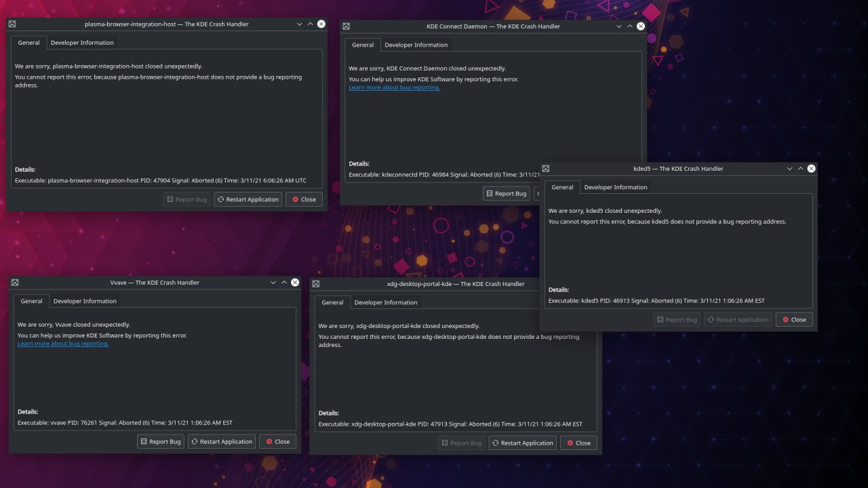Click Close button in Vvave window
The height and width of the screenshot is (488, 868).
click(278, 441)
